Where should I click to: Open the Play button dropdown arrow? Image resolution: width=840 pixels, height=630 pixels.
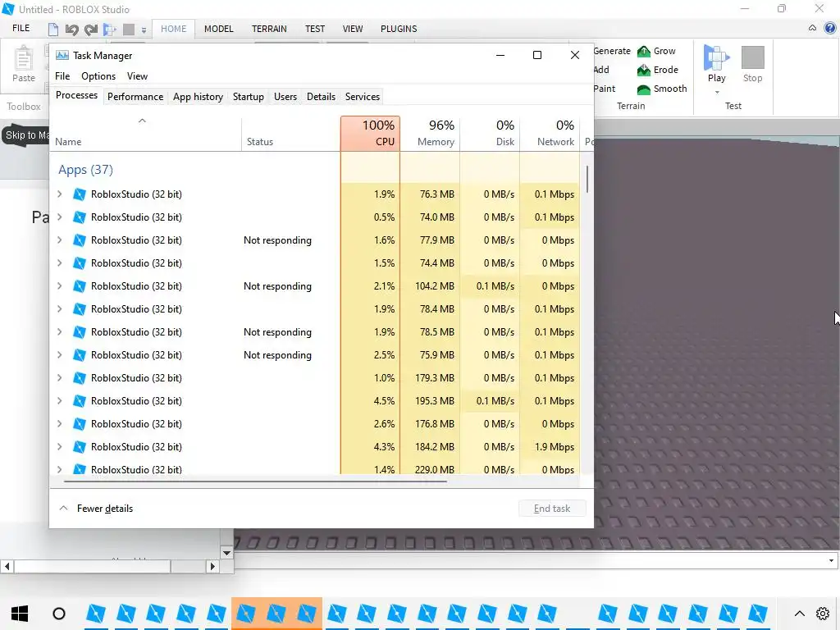coord(717,92)
